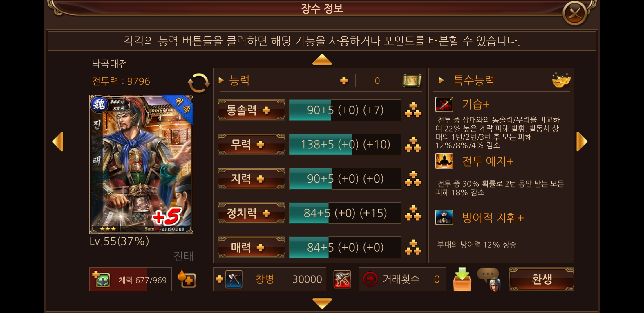Go to previous general with left arrow
The height and width of the screenshot is (313, 644).
coord(58,141)
